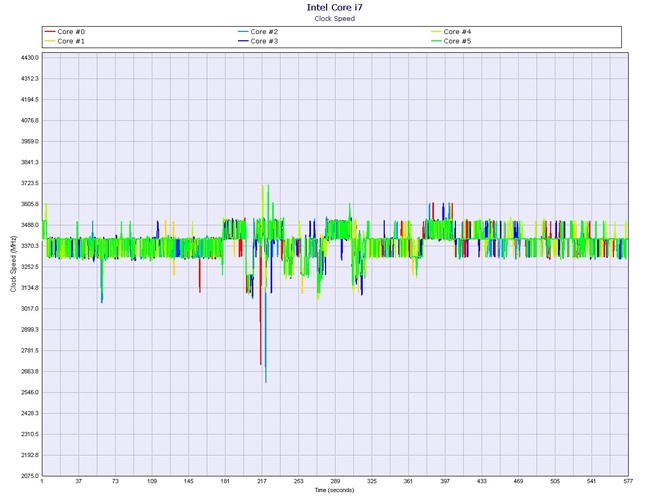Viewport: 670px width, 502px height.
Task: Click the 109 x-axis tick label
Action: (152, 481)
